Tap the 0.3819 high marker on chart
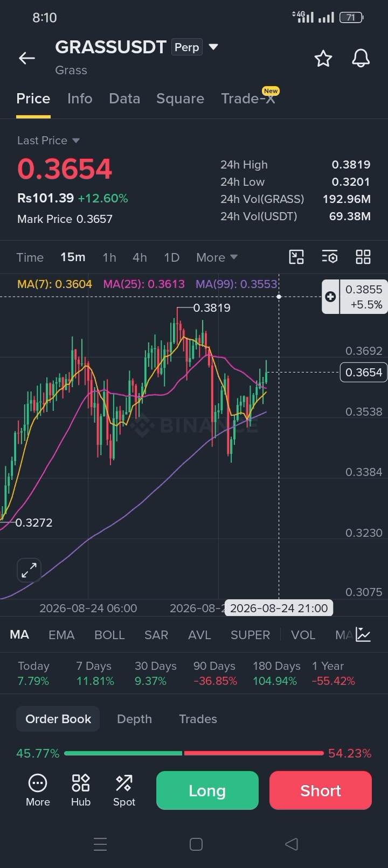Image resolution: width=388 pixels, height=868 pixels. pyautogui.click(x=212, y=308)
